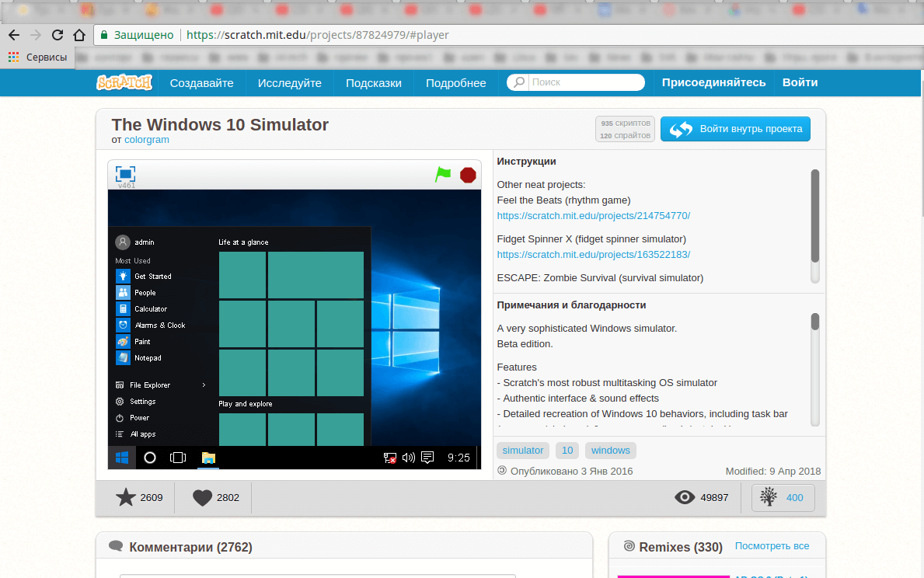Click Settings in the Start menu

135,401
